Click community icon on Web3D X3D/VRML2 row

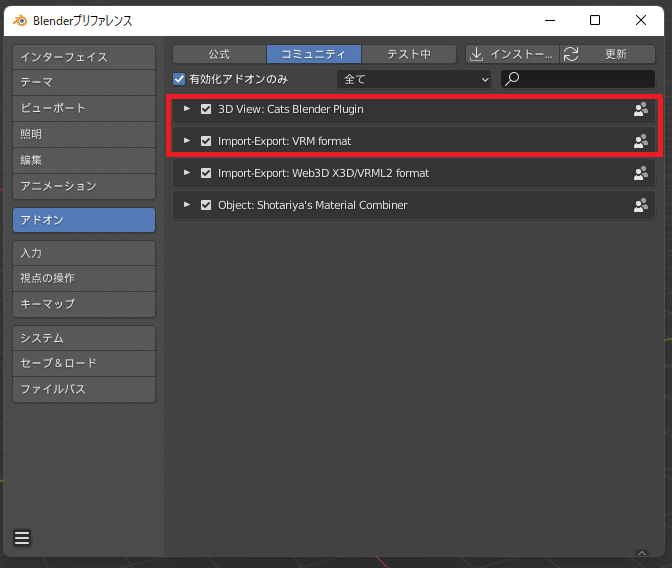(641, 173)
